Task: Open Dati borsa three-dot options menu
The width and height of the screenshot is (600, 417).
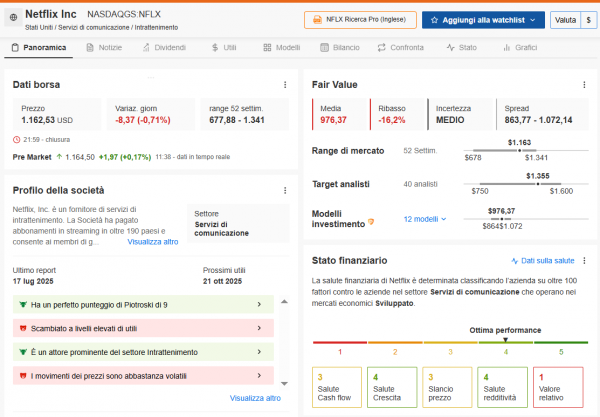Action: pyautogui.click(x=286, y=85)
